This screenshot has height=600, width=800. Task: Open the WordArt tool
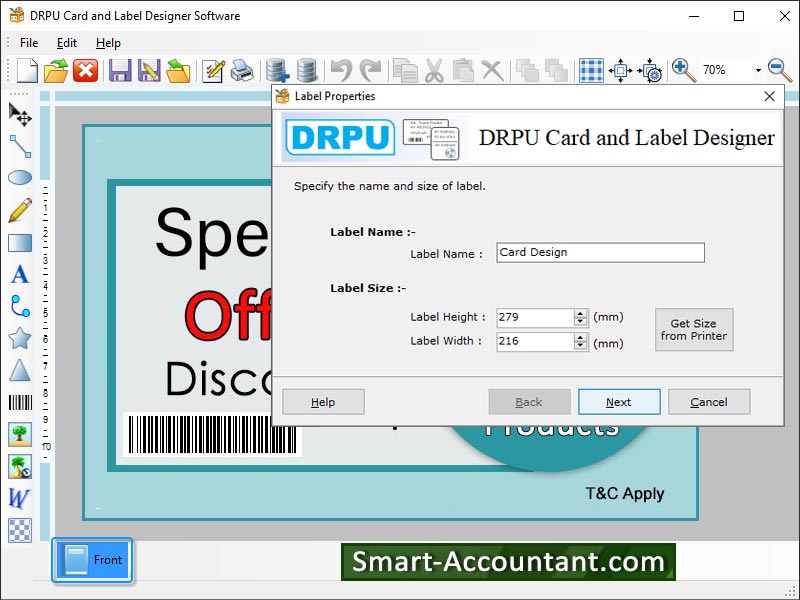[x=20, y=499]
